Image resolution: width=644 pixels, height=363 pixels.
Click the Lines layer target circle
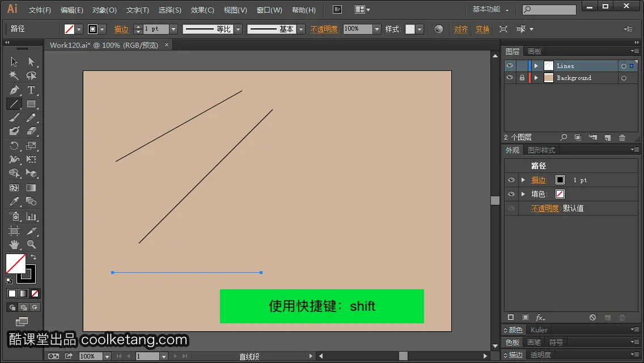click(x=624, y=66)
